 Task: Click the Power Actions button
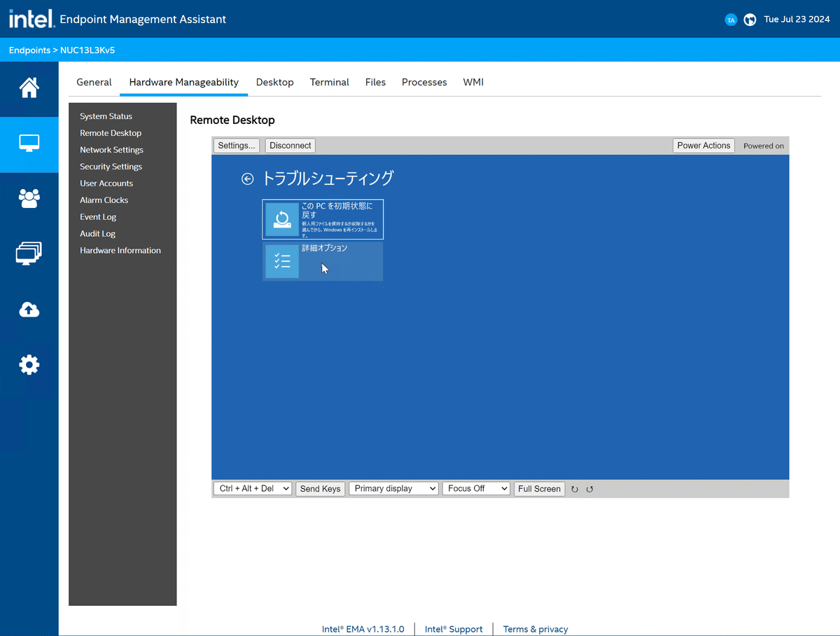coord(703,146)
